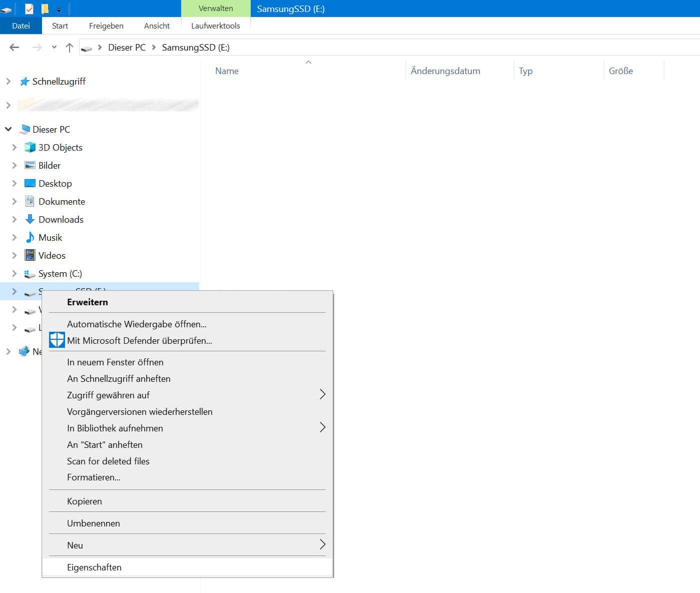
Task: Open the Laufwerktools tab
Action: pos(216,26)
